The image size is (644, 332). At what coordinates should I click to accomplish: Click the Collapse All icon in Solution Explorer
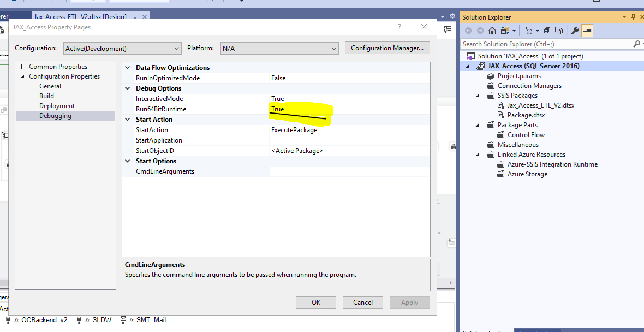547,31
